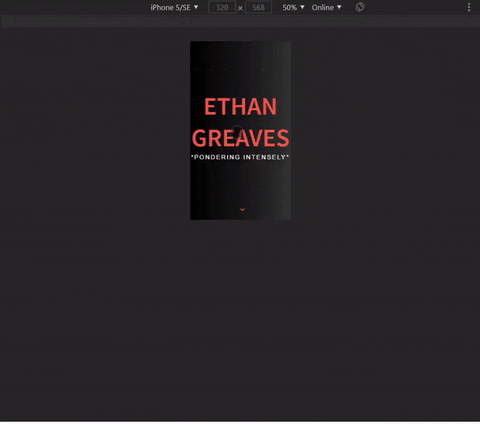480x424 pixels.
Task: Click the rotate device orientation icon
Action: point(360,7)
